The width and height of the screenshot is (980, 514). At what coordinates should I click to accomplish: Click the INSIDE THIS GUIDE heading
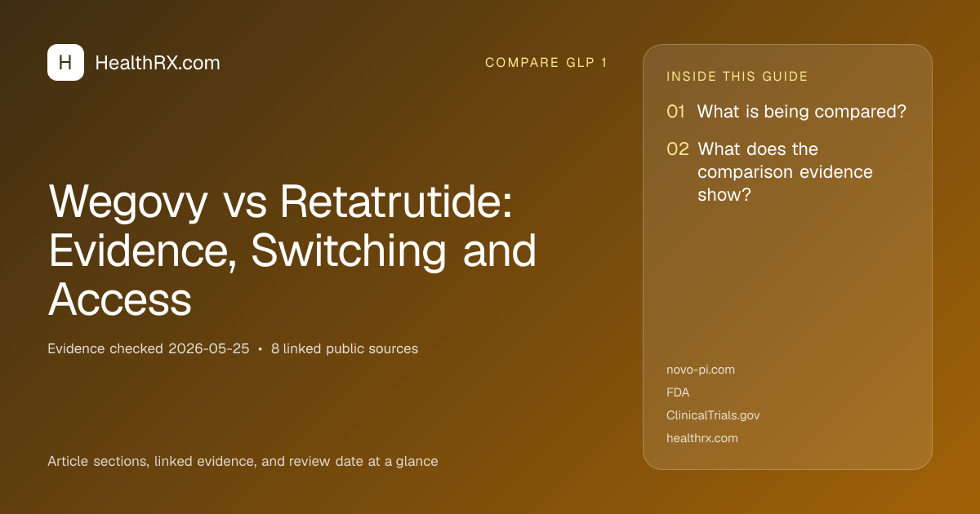[737, 77]
